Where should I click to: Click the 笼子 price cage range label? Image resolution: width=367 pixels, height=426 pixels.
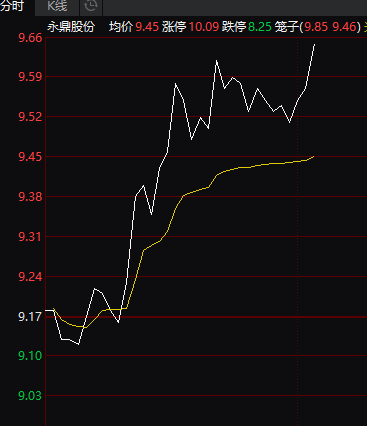[x=318, y=27]
